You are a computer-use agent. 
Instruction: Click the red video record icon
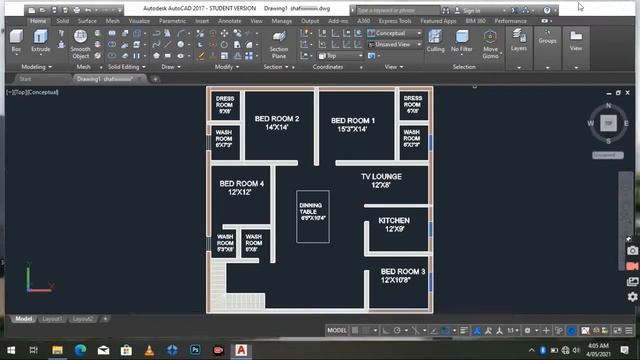tap(632, 266)
